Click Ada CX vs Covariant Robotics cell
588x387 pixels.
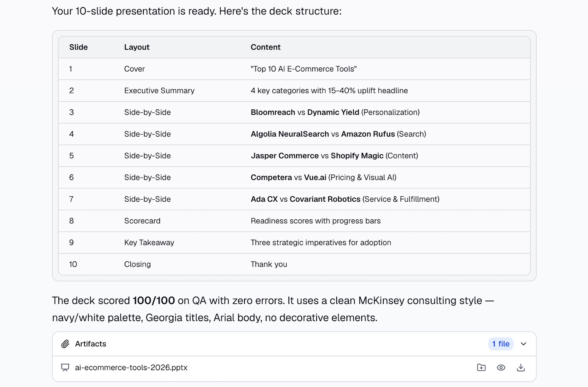coord(345,199)
